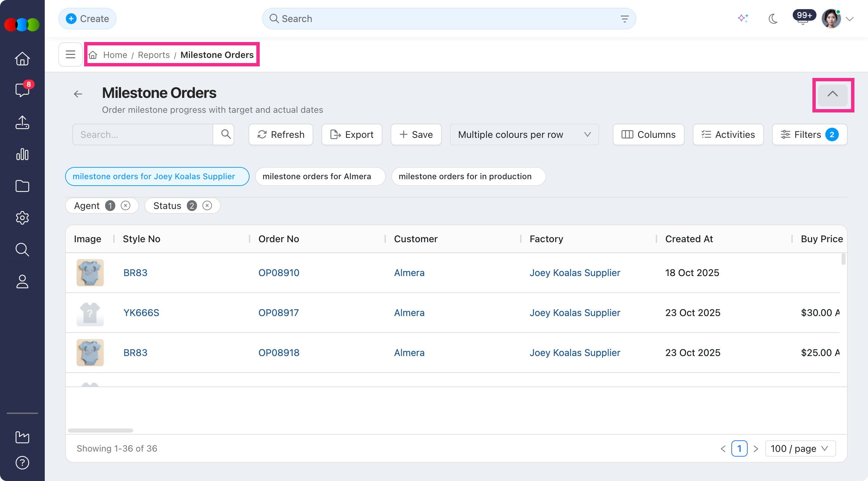Screen dimensions: 868x481
Task: Open order OP08918 link
Action: point(279,353)
